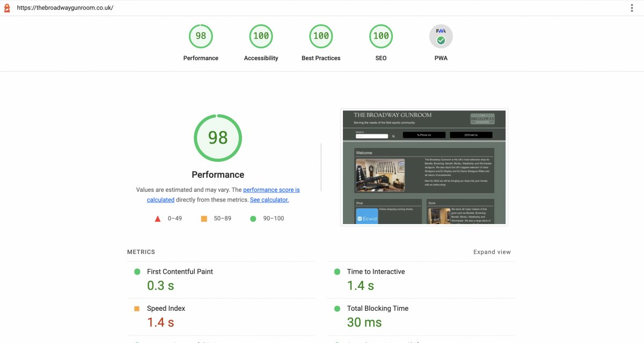Click Expand view for metrics
The height and width of the screenshot is (343, 644).
(x=492, y=252)
